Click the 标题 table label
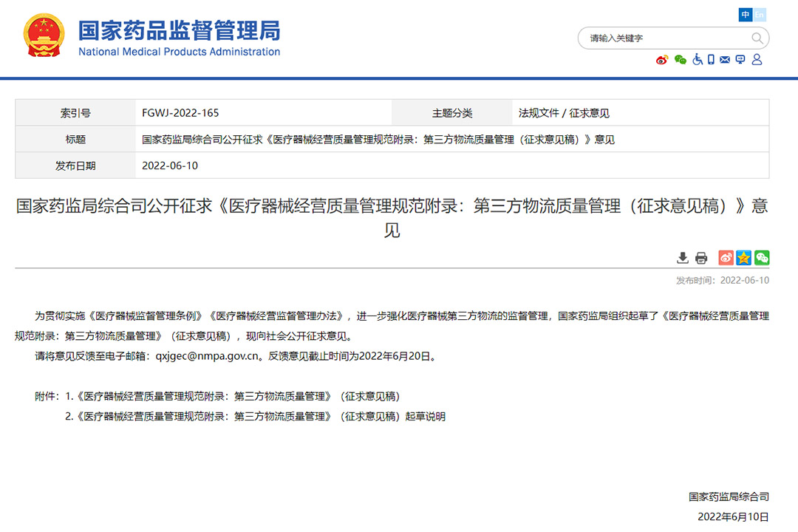 tap(75, 140)
